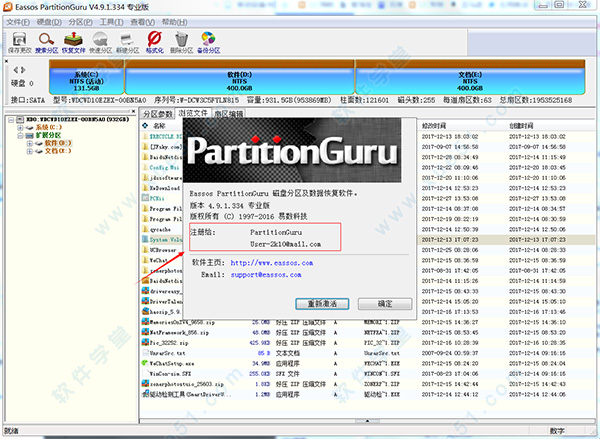600x439 pixels.
Task: Go to next disk with right arrow
Action: pyautogui.click(x=23, y=70)
